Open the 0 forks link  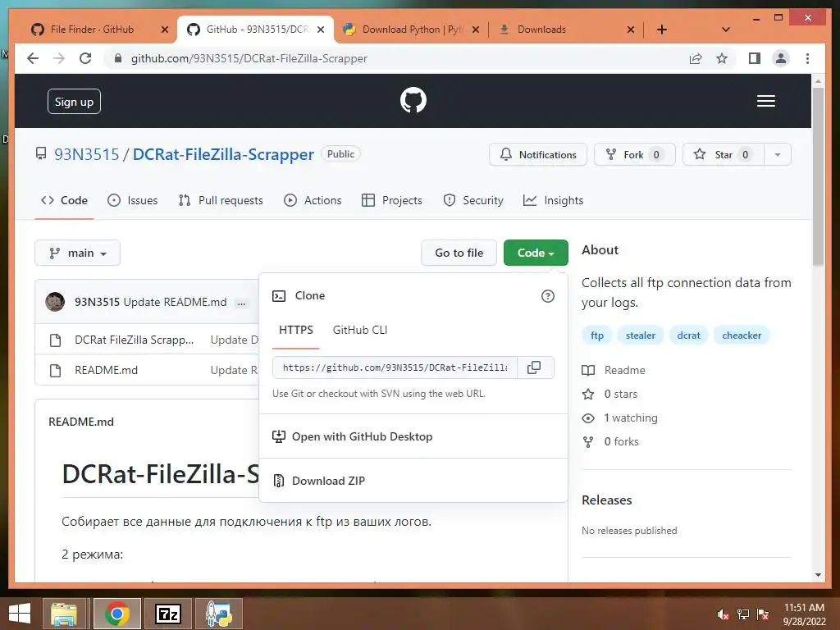tap(610, 442)
